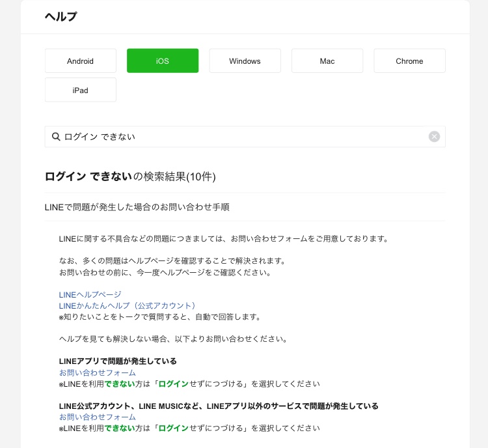Select the iOS platform tab

point(163,61)
